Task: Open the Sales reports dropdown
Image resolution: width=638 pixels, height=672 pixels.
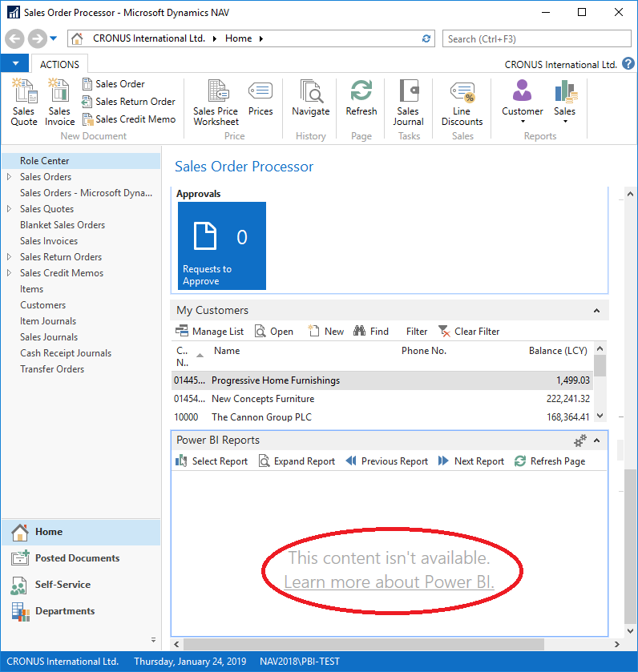Action: tap(565, 102)
